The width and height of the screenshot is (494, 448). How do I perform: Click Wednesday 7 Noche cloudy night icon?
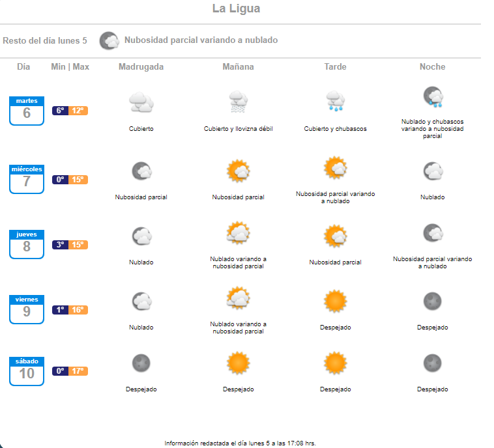point(433,171)
